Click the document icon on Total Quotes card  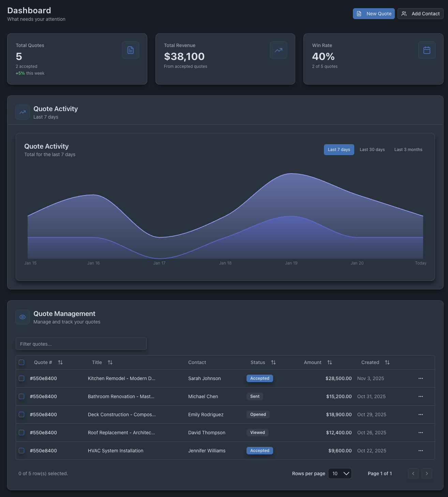click(130, 50)
